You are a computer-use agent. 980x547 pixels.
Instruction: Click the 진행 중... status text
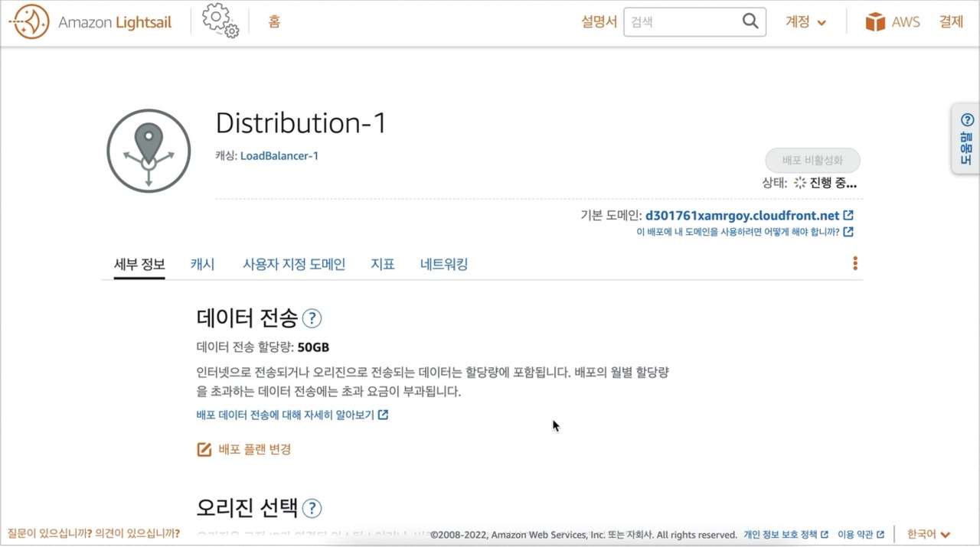833,183
